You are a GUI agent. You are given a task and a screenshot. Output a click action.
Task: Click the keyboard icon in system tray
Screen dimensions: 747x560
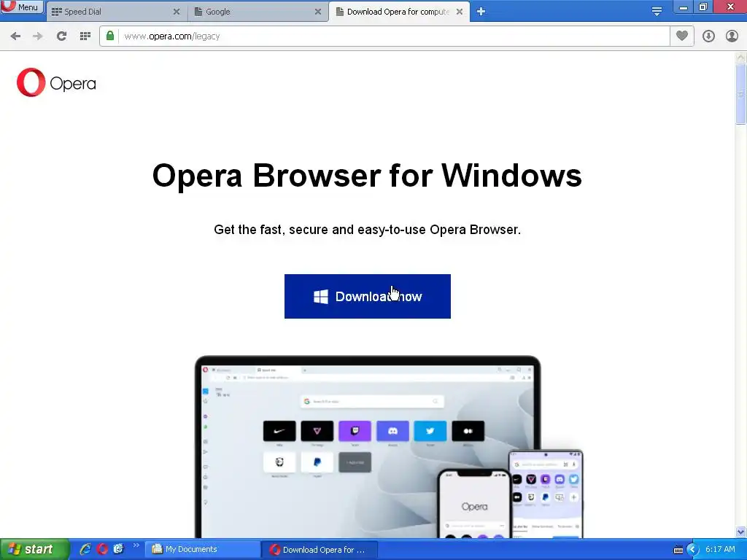coord(678,550)
